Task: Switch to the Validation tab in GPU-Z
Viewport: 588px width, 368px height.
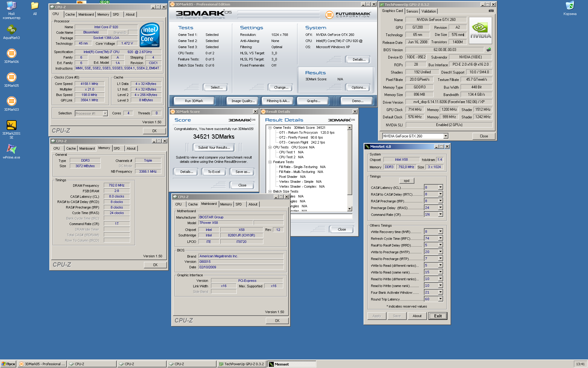Action: [x=428, y=11]
